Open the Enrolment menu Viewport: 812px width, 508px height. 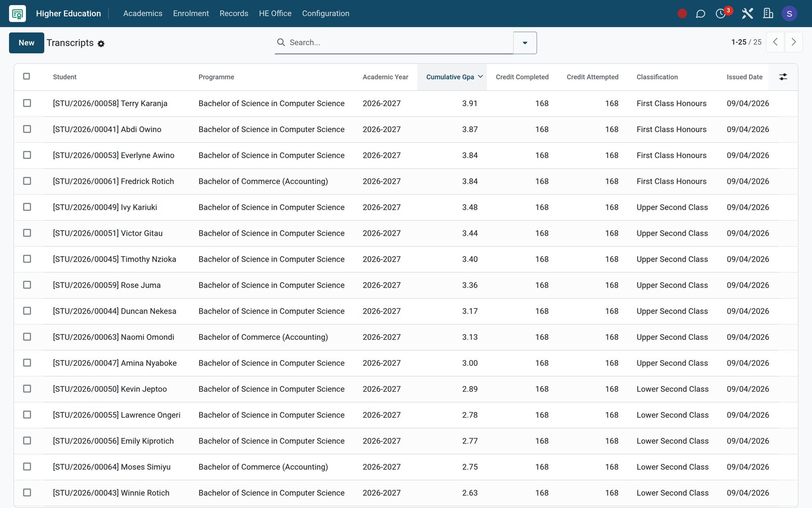[191, 14]
